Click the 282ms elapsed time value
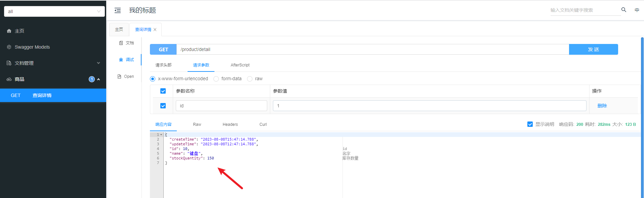 [604, 125]
